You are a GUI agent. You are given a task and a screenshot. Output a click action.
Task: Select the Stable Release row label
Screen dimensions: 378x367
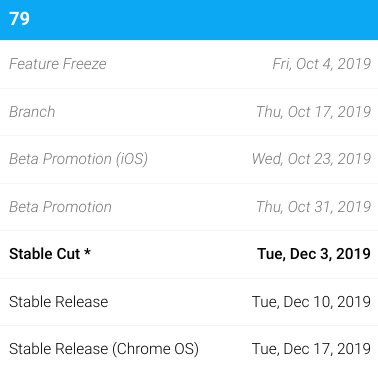click(x=59, y=302)
